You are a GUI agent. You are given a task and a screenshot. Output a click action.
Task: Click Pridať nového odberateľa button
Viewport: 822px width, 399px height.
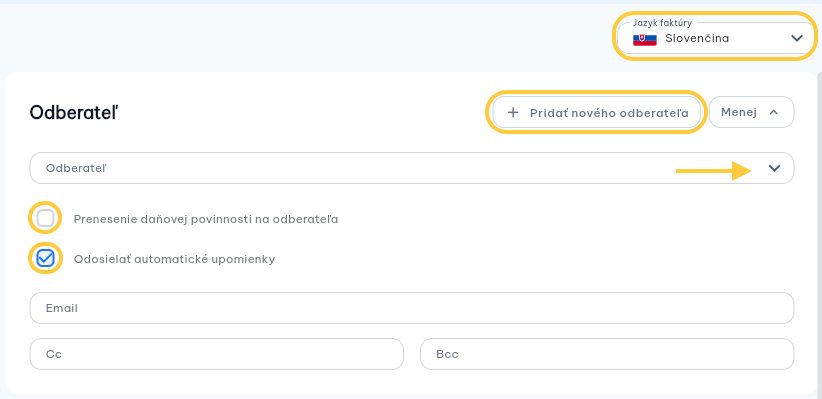(x=597, y=112)
